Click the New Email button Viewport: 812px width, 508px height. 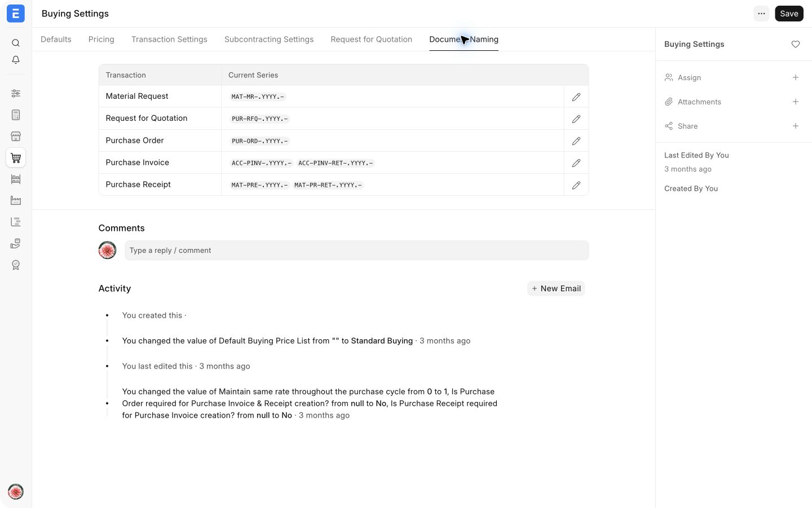click(x=556, y=288)
